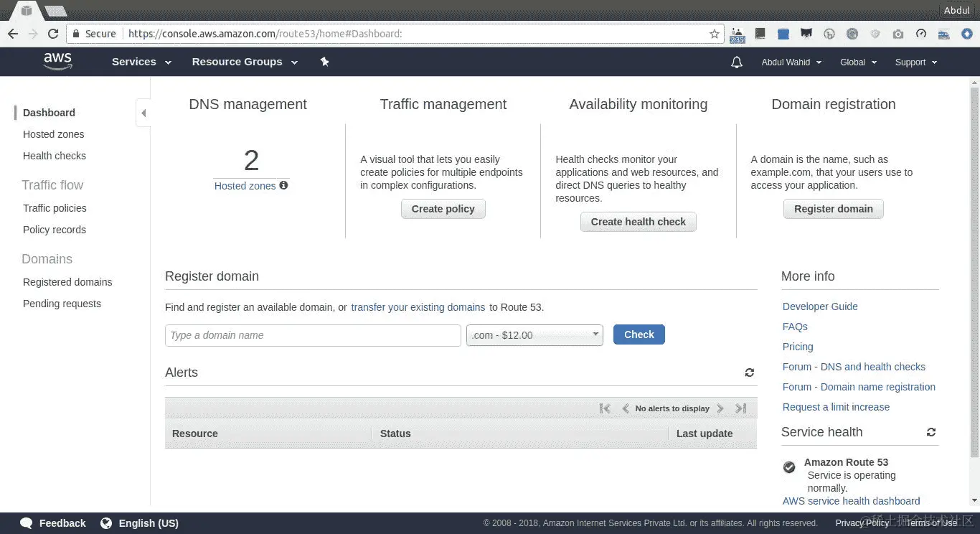Click the blue Check button

tap(639, 334)
